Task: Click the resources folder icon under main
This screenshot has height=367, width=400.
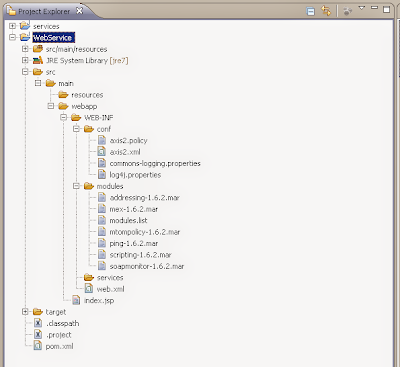Action: (63, 95)
